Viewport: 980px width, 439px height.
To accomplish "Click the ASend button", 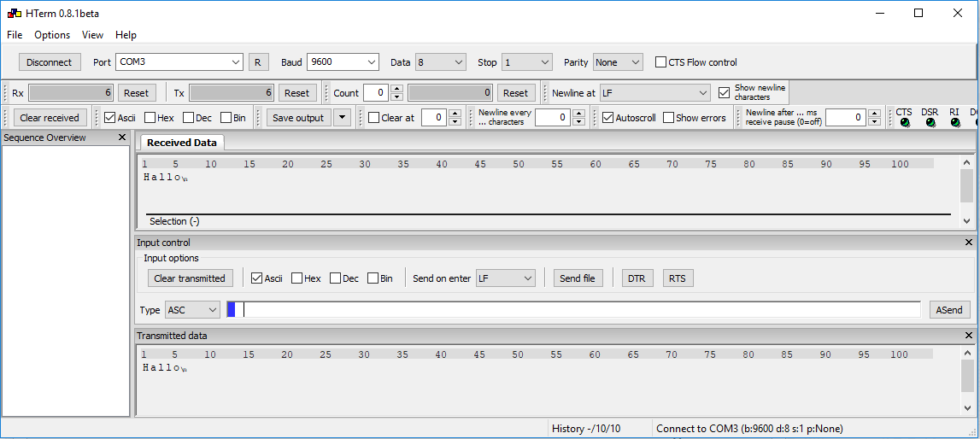I will [949, 310].
